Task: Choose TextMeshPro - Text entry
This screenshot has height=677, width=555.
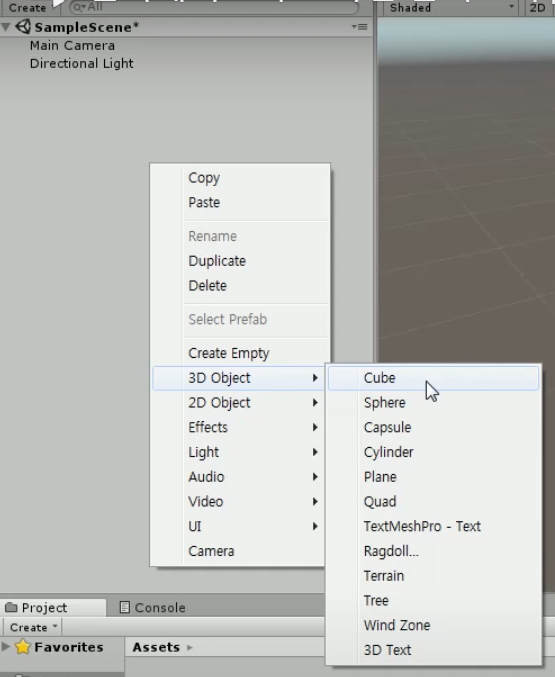Action: pos(433,526)
